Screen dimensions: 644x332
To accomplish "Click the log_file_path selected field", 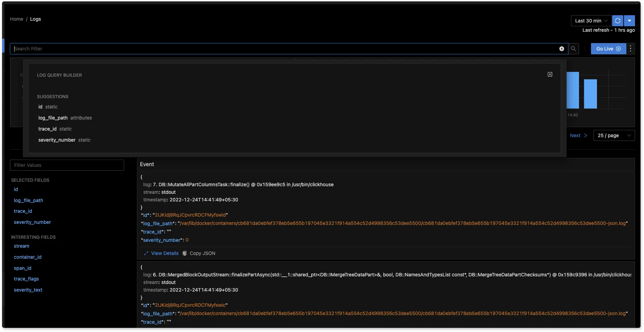I will click(28, 200).
